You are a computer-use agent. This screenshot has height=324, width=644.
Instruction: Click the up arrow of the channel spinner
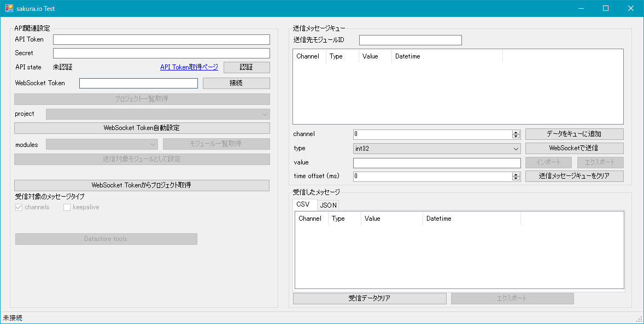click(516, 132)
